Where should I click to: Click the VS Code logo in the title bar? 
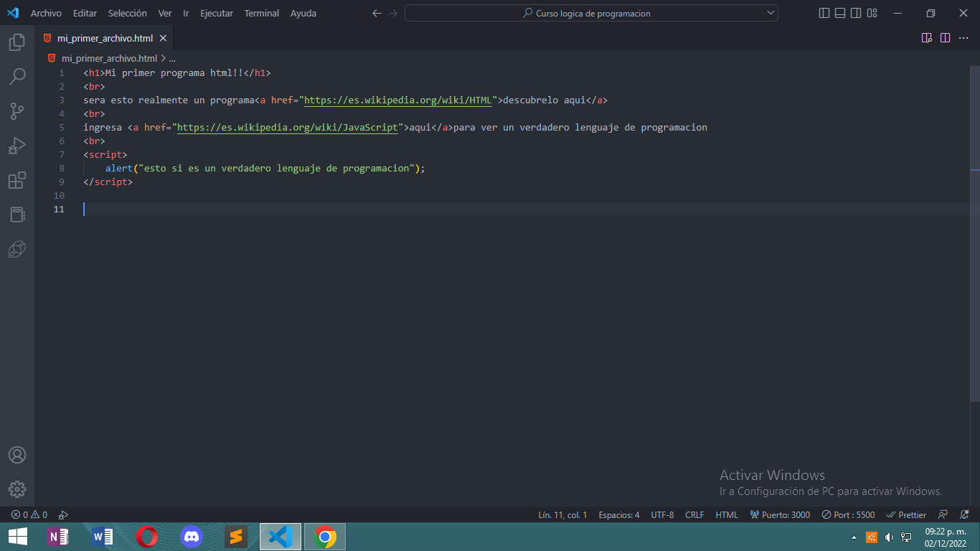13,13
